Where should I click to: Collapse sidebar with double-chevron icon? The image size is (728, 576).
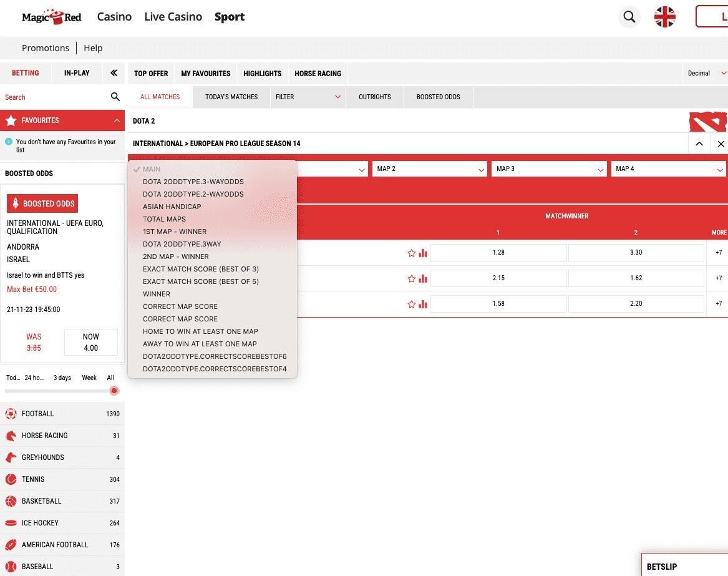pos(114,73)
